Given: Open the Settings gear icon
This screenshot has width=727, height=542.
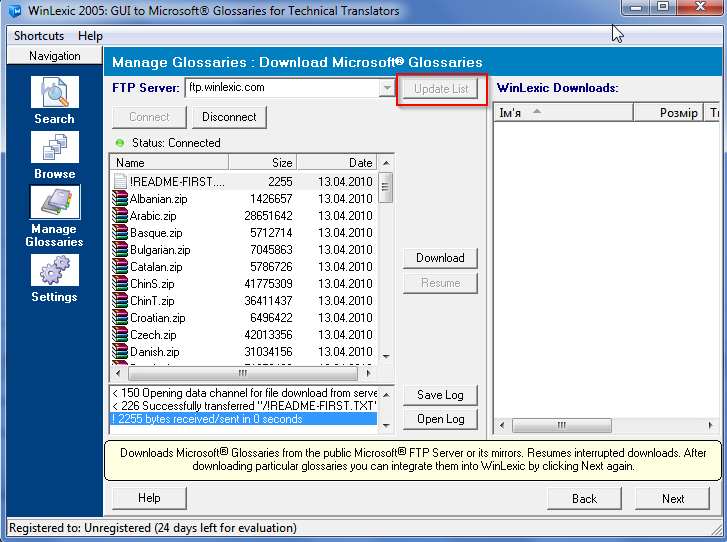Looking at the screenshot, I should (x=54, y=271).
